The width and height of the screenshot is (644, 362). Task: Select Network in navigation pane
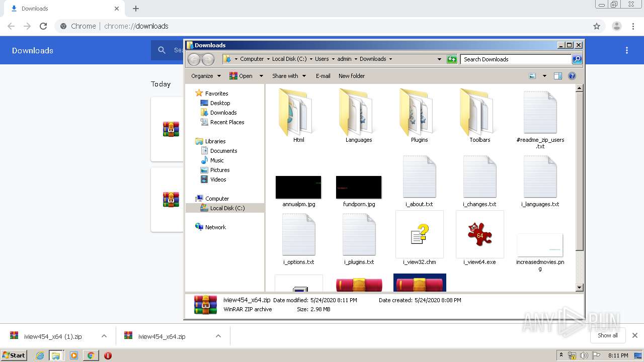(x=210, y=227)
